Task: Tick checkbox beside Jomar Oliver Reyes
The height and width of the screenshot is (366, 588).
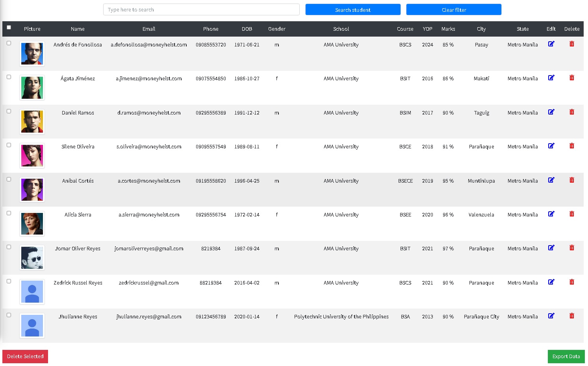Action: [9, 247]
